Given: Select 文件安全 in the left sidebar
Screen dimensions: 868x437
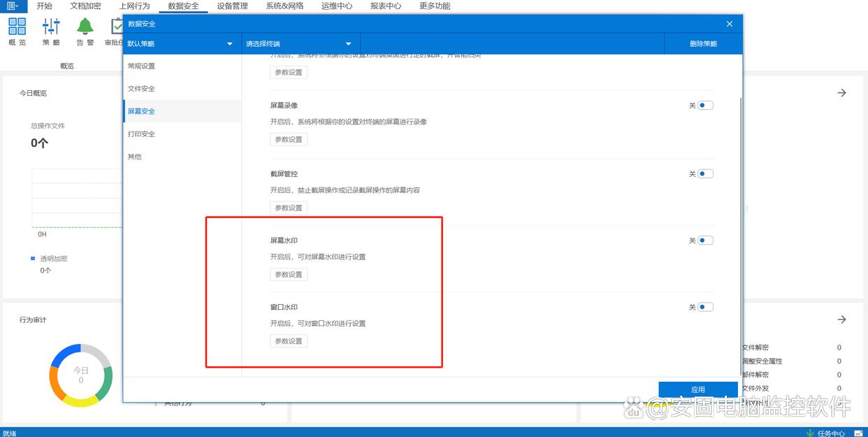Looking at the screenshot, I should click(141, 89).
